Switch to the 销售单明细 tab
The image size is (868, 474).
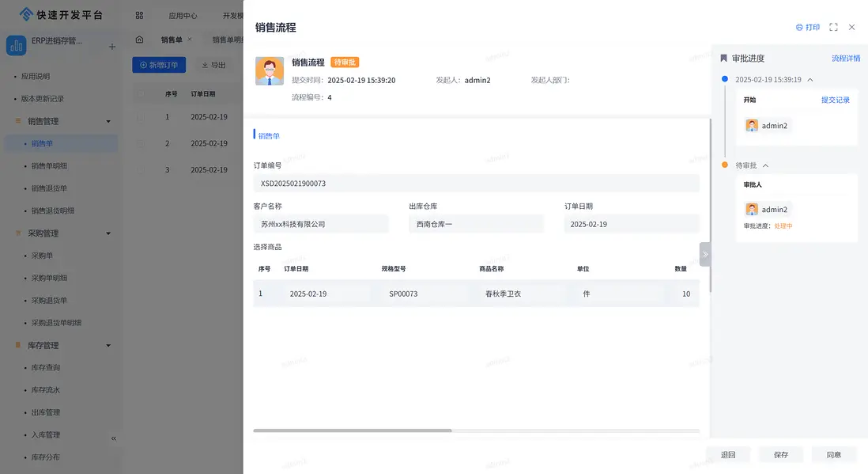pos(227,40)
